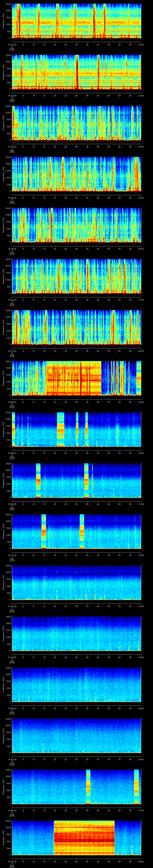
Task: Click the wide red-orange block in the 19:28 spectrogram
Action: tap(74, 378)
